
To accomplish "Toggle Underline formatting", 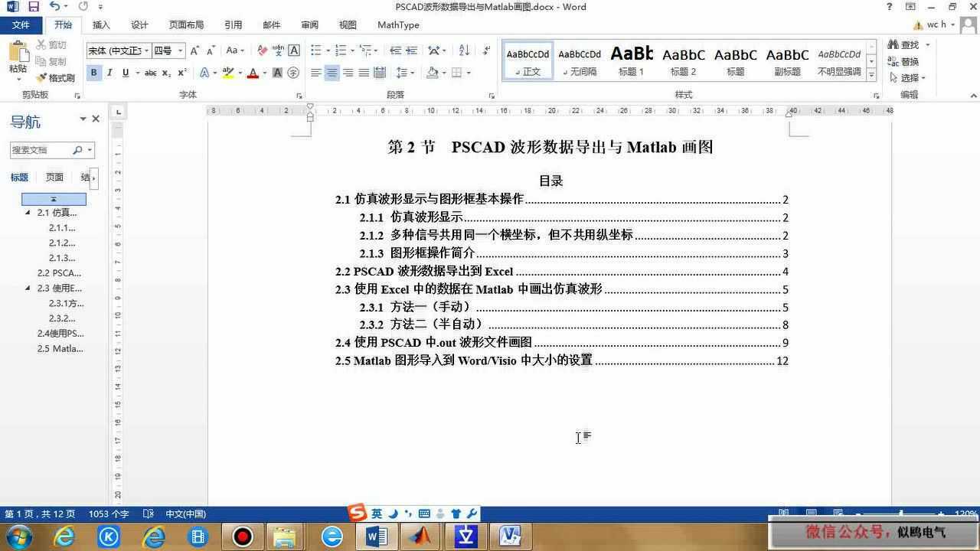I will click(125, 73).
